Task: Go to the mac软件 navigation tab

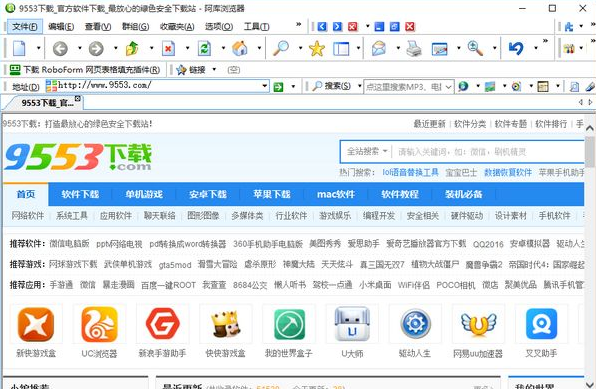Action: click(336, 194)
